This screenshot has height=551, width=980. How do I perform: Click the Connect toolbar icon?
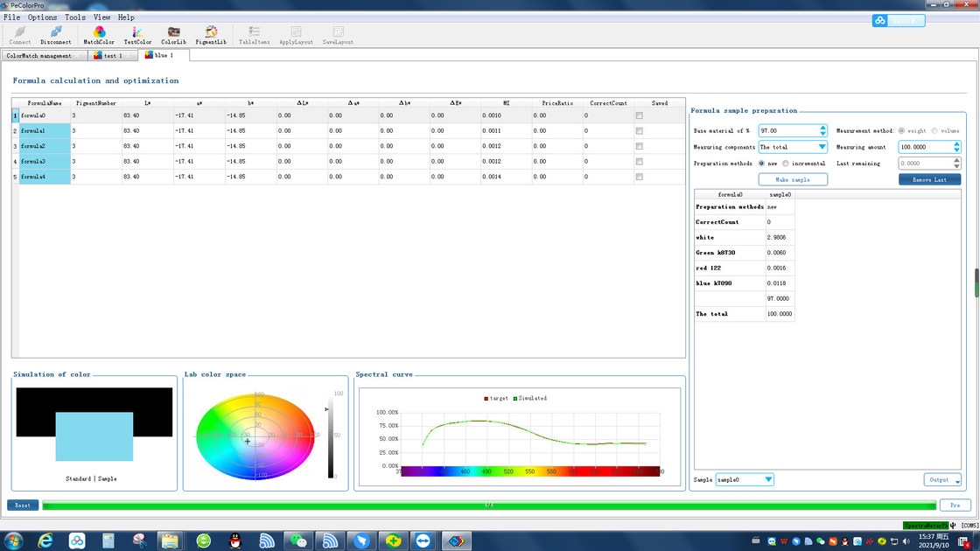20,35
